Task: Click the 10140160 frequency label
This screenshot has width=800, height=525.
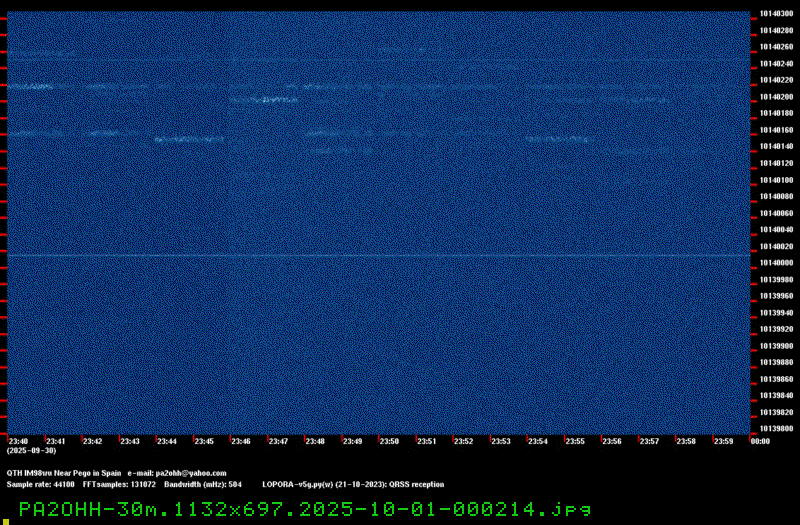Action: pyautogui.click(x=776, y=130)
